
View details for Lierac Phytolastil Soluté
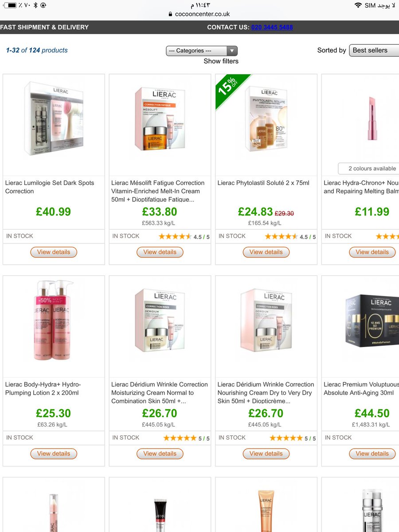(x=266, y=252)
